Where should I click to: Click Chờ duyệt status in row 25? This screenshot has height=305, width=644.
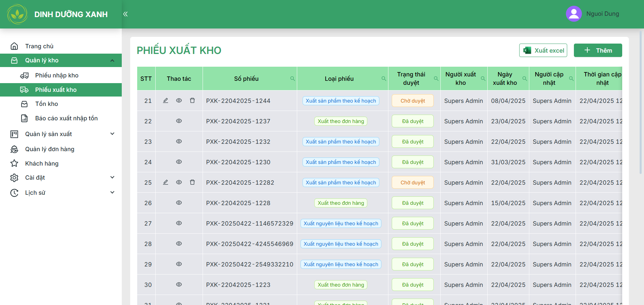[413, 183]
